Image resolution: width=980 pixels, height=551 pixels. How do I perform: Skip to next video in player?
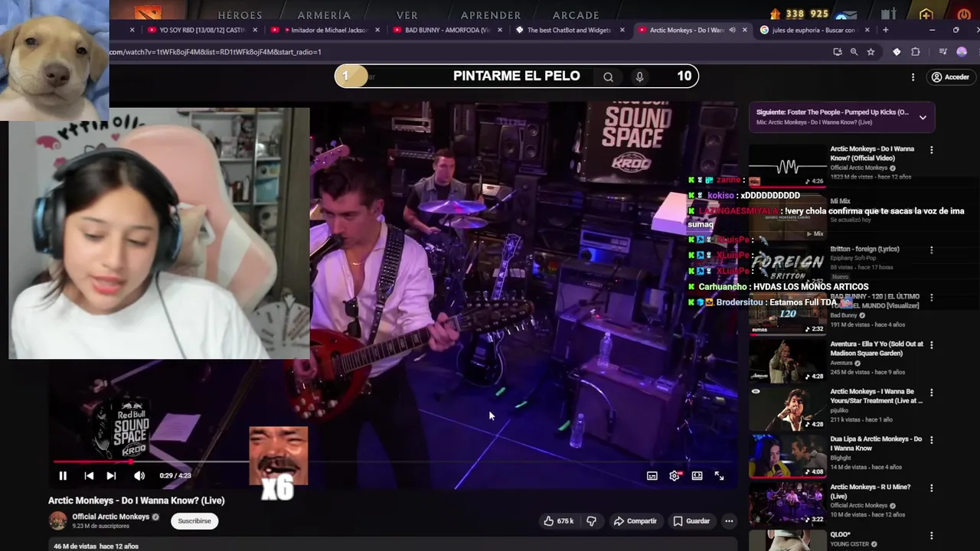point(111,476)
